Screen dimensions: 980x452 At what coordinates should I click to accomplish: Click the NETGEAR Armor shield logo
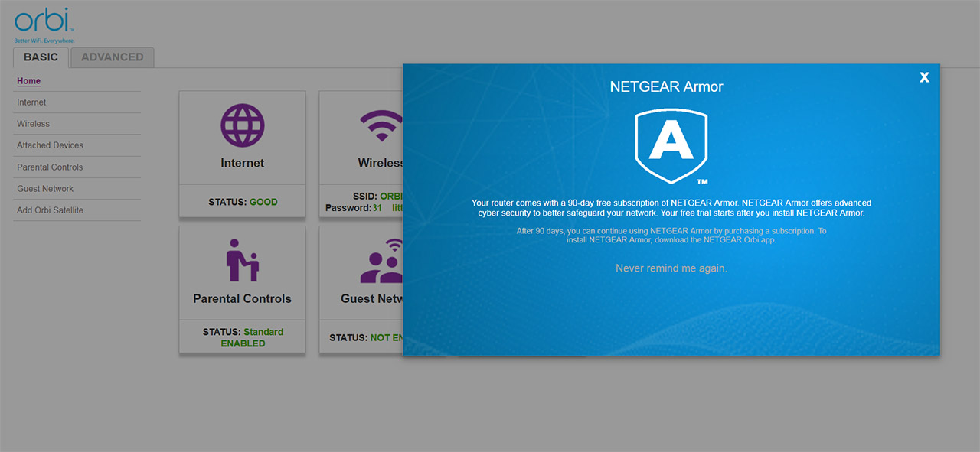pyautogui.click(x=671, y=146)
